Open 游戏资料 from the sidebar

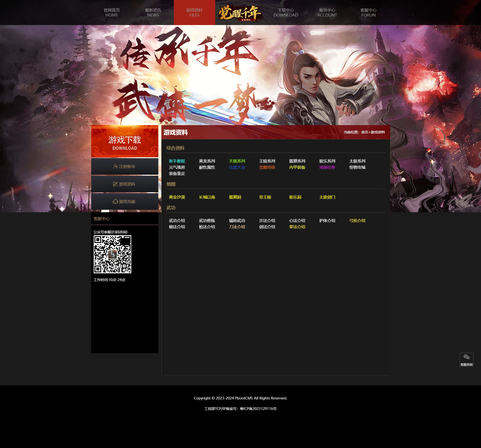coord(125,184)
